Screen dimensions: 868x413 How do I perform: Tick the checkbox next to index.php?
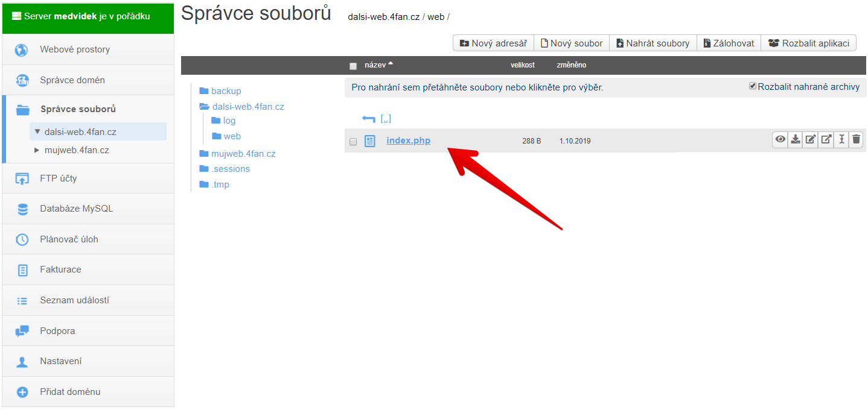point(353,142)
